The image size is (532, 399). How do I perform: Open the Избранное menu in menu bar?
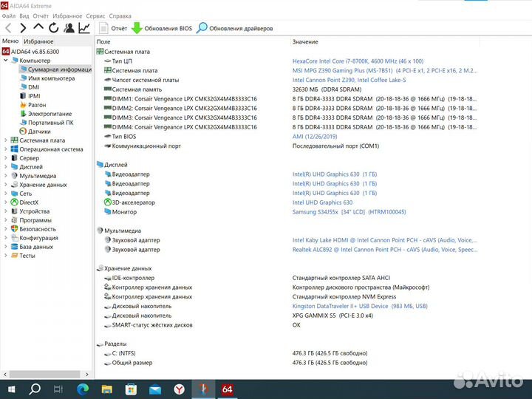(x=67, y=16)
